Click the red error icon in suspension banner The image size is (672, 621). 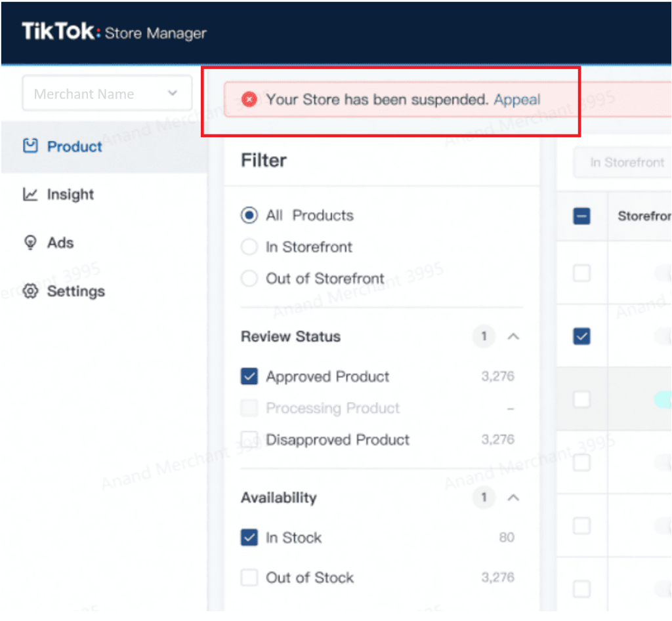pos(249,100)
